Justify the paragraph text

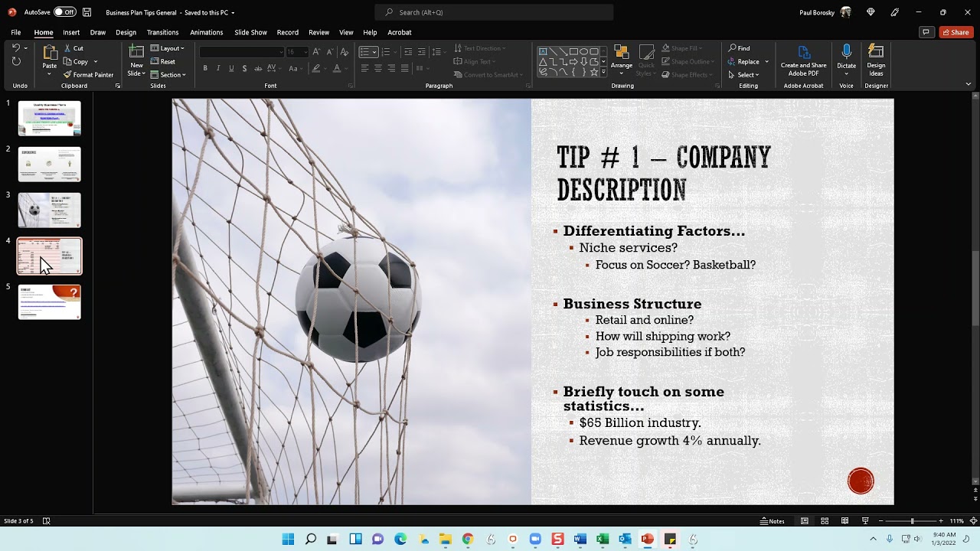point(404,68)
